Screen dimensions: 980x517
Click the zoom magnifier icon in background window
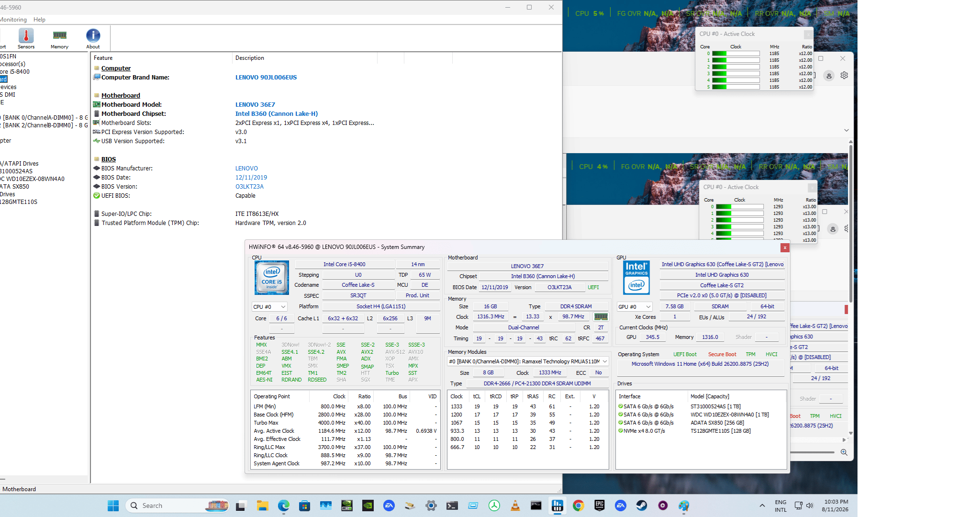pos(844,452)
